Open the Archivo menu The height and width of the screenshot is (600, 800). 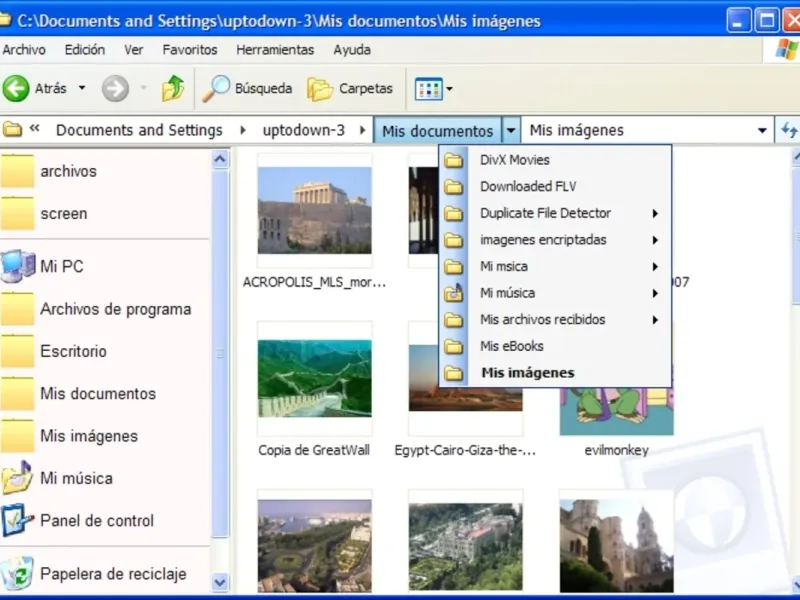coord(24,49)
